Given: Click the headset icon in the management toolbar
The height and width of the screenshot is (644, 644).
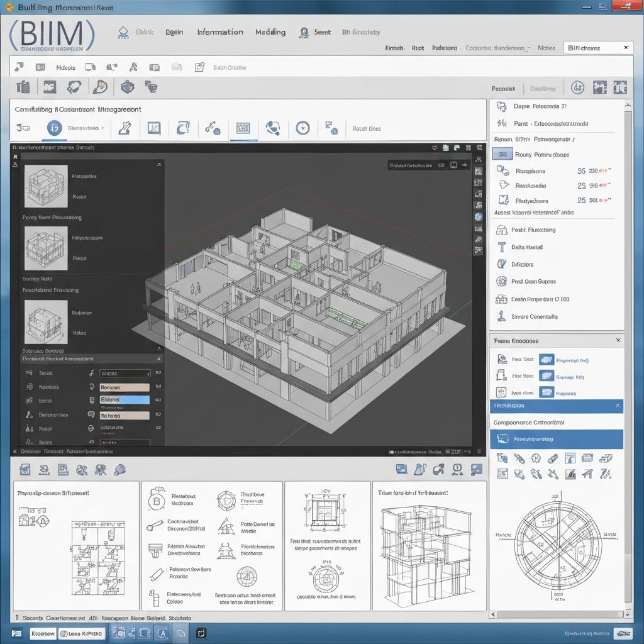Looking at the screenshot, I should point(272,128).
